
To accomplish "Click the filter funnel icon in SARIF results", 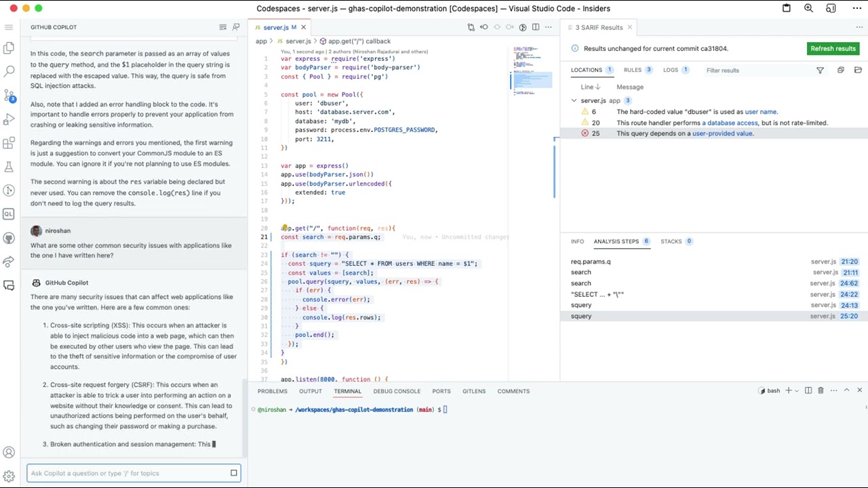I will (x=820, y=70).
